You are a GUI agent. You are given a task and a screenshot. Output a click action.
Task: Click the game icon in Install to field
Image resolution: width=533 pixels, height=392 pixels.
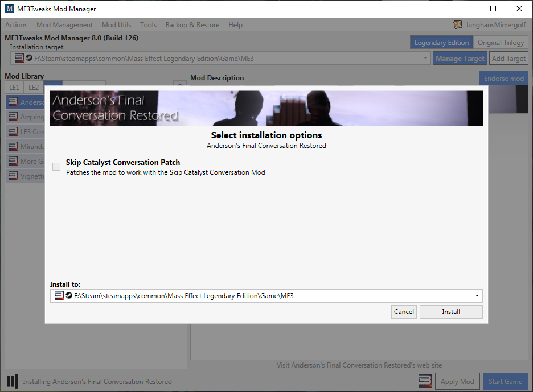coord(59,295)
